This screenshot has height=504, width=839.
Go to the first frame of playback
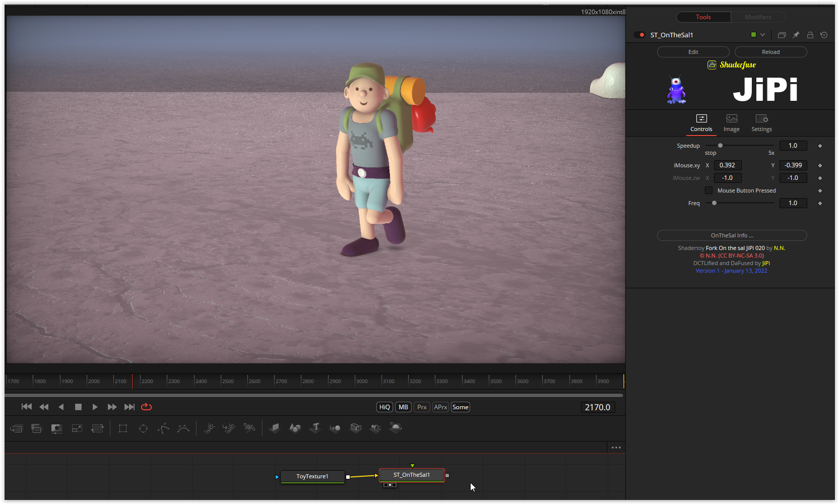pos(27,407)
